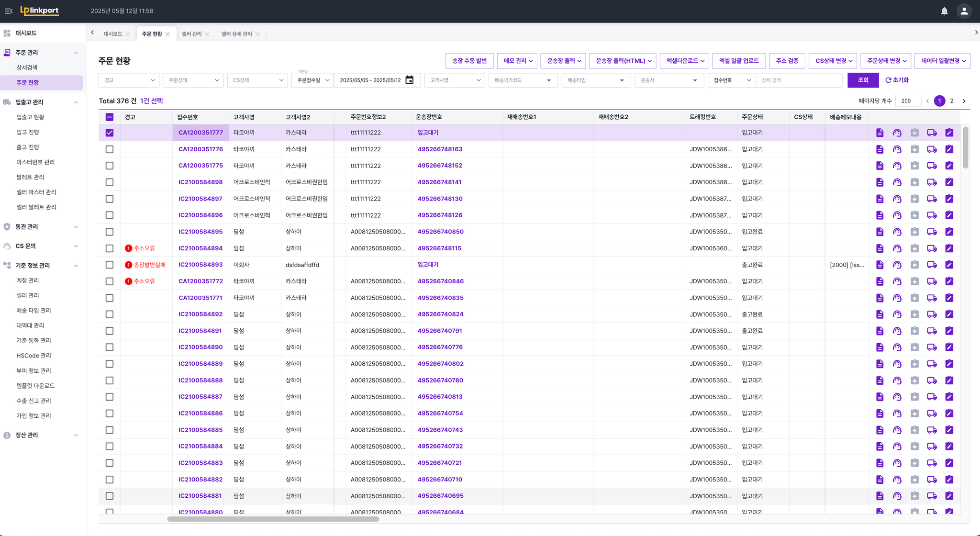Open the notifications bell
980x536 pixels.
tap(944, 11)
